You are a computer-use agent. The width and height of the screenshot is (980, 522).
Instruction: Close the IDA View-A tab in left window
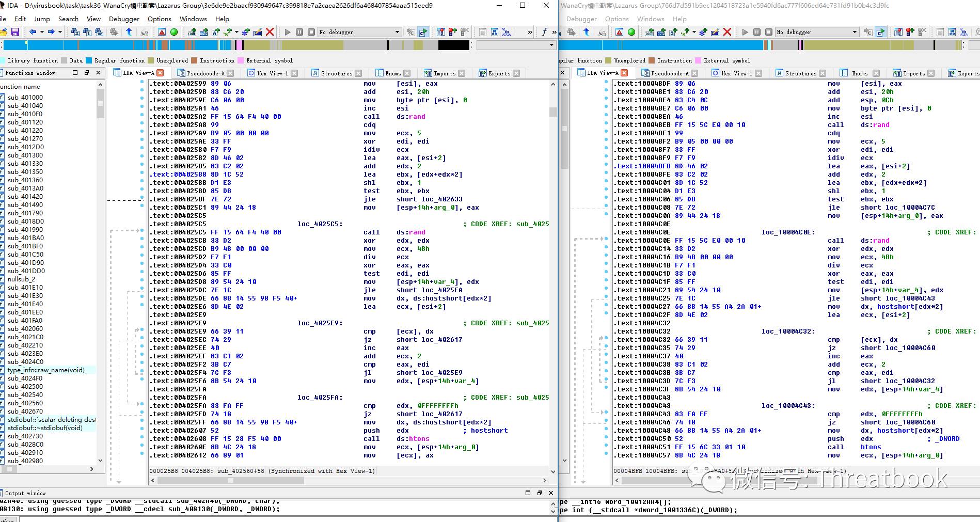coord(160,73)
